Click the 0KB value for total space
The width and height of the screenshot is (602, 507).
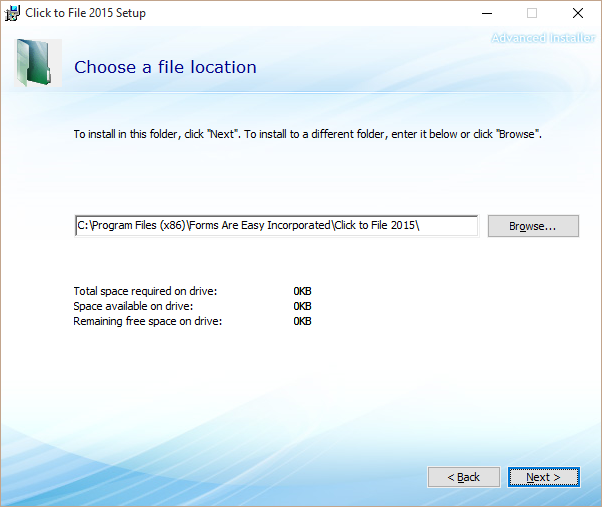[x=302, y=291]
